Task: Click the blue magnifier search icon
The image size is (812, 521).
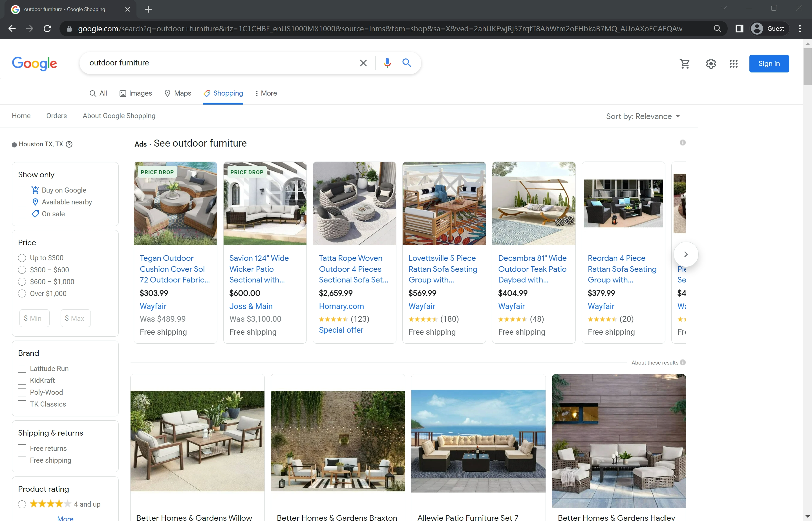Action: click(x=406, y=63)
